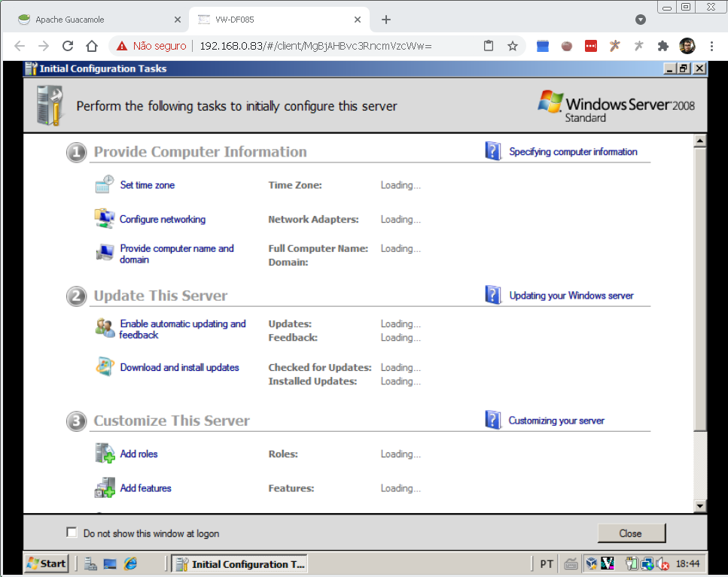Click the orange star-shaped extension icon
The image size is (728, 577).
(x=615, y=45)
